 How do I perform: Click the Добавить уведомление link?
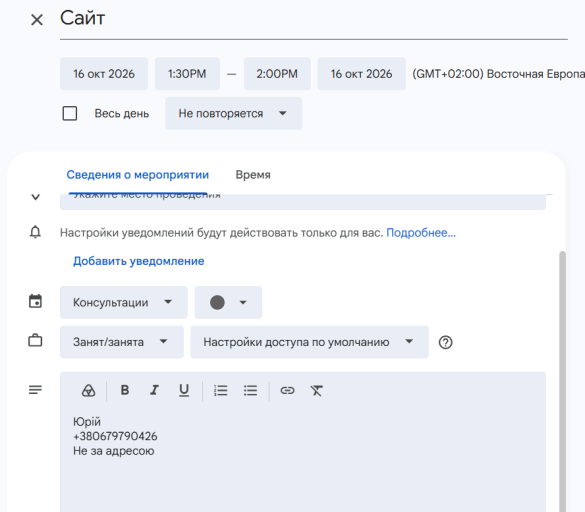tap(138, 261)
